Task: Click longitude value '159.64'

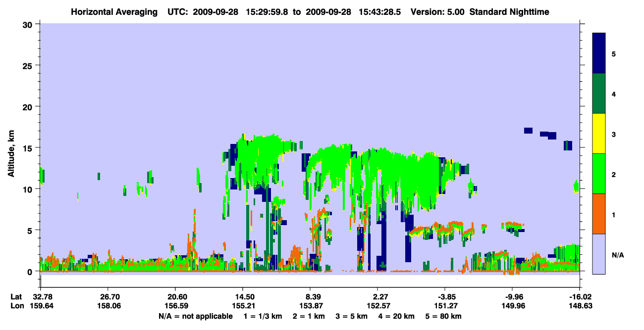Action: tap(41, 306)
